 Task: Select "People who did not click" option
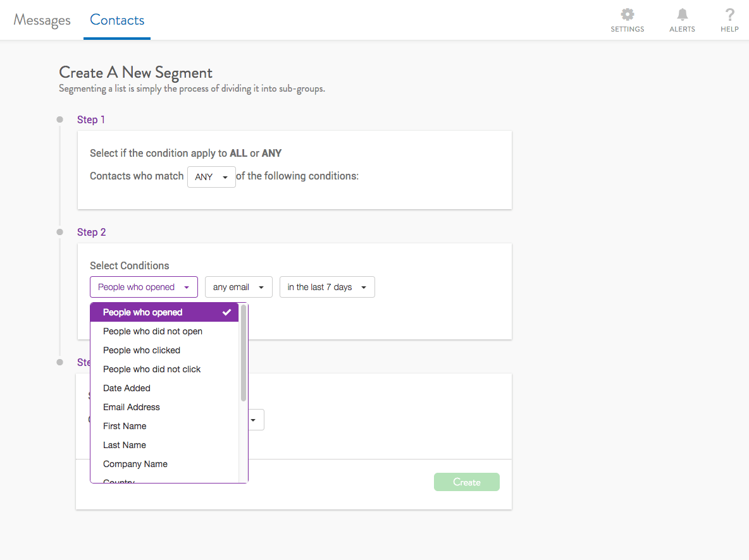(x=152, y=369)
